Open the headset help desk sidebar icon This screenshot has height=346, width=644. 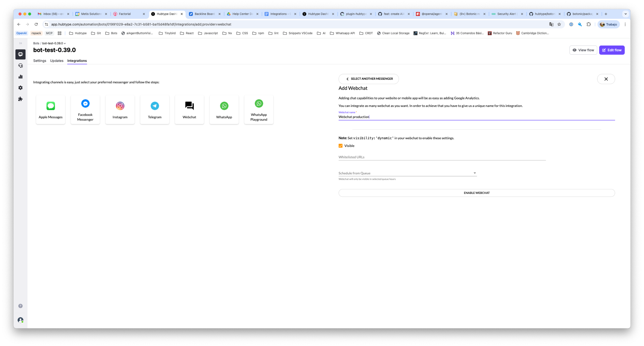(x=20, y=66)
